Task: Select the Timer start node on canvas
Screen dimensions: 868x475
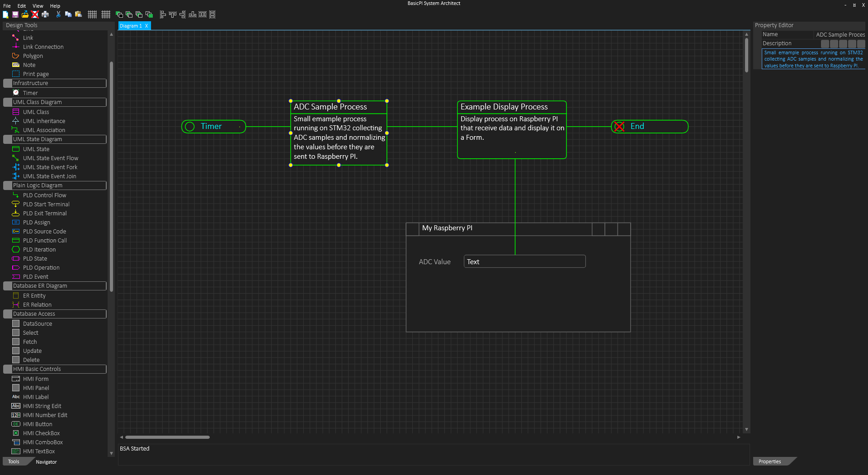Action: pos(213,127)
